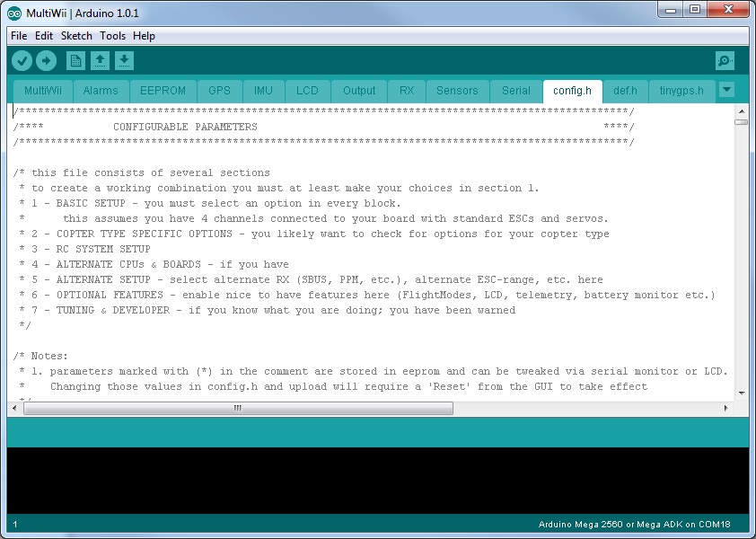Open the Sensors tab
This screenshot has width=756, height=539.
pyautogui.click(x=457, y=90)
